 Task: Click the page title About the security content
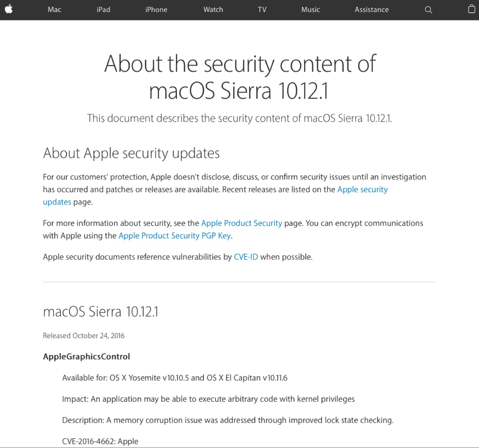[x=239, y=78]
